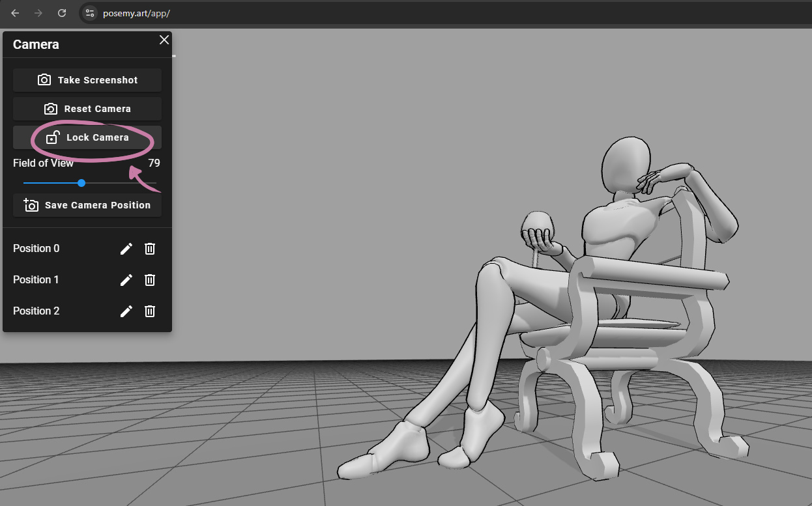Delete Position 0 using trash icon
Viewport: 812px width, 506px height.
coord(150,249)
